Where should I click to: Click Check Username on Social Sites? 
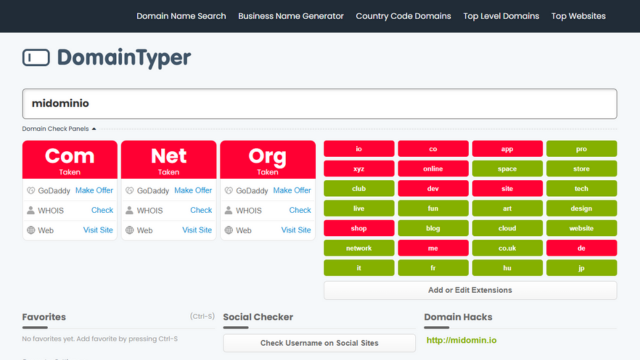pos(319,343)
